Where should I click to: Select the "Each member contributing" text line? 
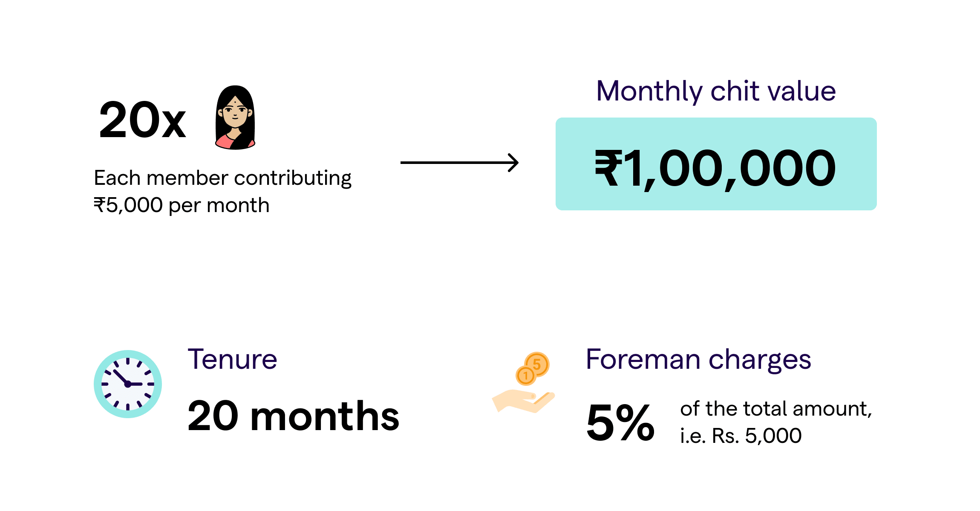(x=222, y=178)
